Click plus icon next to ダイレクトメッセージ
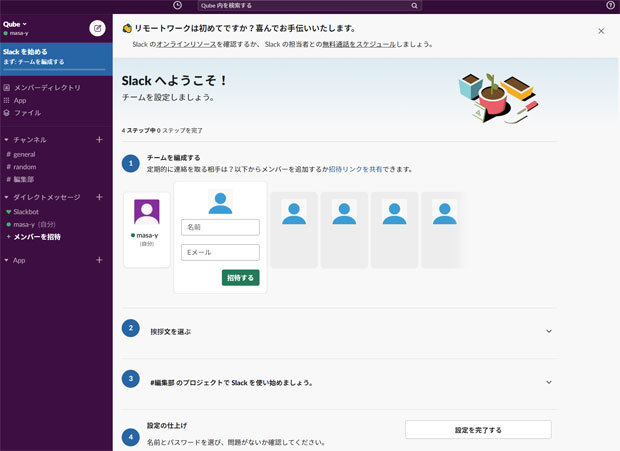This screenshot has height=451, width=620. coord(98,197)
